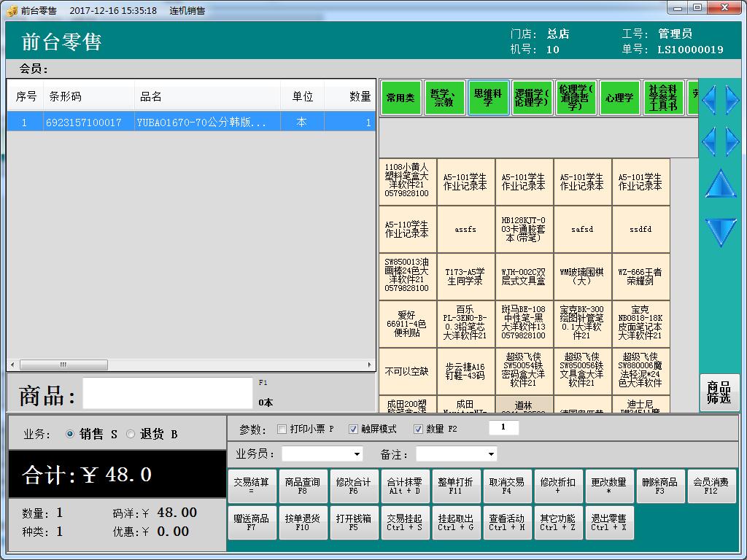747x560 pixels.
Task: Click the 挂起取出 button
Action: click(x=456, y=523)
